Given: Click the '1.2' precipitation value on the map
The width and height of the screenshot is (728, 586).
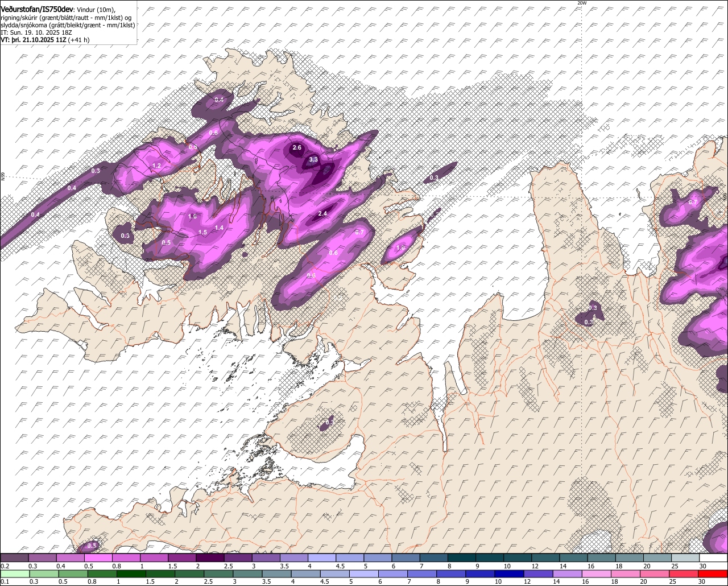Looking at the screenshot, I should pos(157,166).
